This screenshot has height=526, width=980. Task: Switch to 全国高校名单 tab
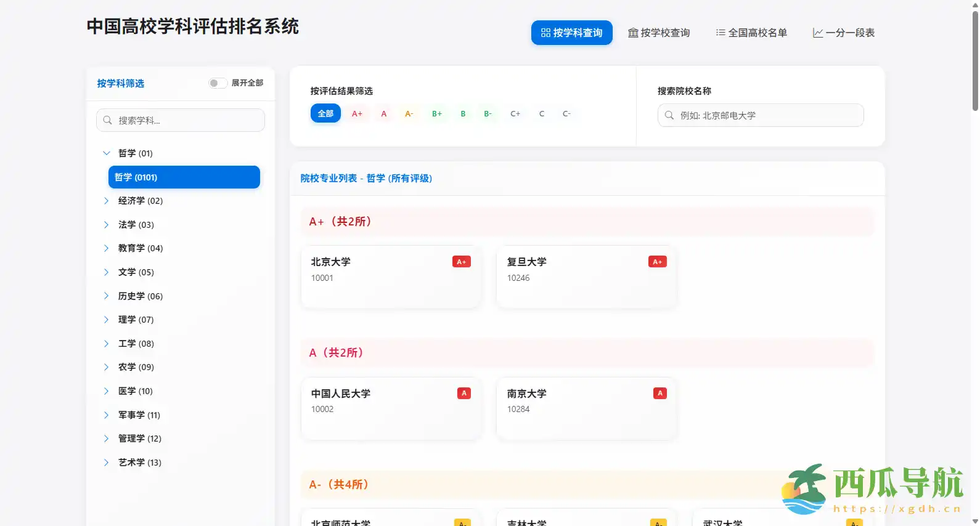751,33
